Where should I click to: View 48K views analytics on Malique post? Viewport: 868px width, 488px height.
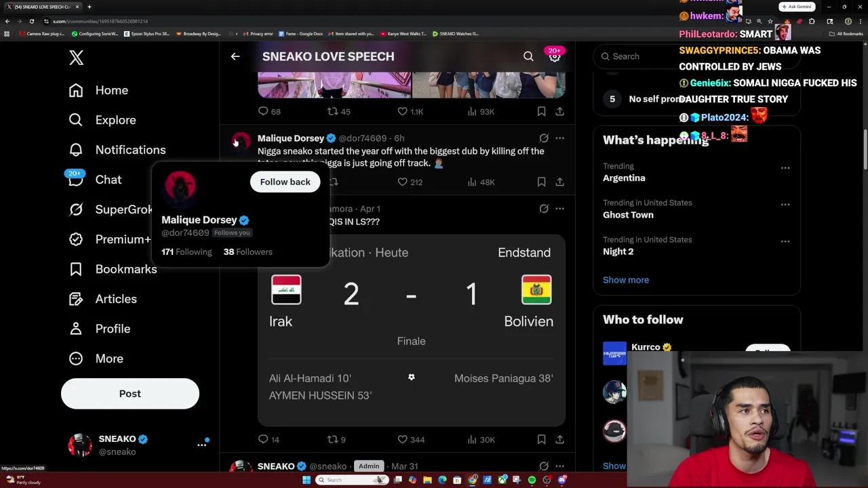point(481,182)
